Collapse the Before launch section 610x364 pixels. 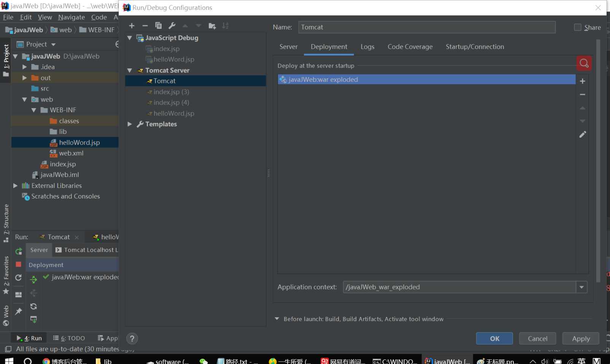point(277,319)
